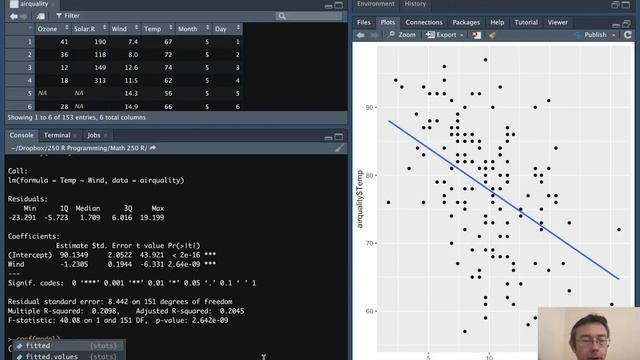Screen dimensions: 640x360
Task: Maximize the Environment pane
Action: (626, 5)
